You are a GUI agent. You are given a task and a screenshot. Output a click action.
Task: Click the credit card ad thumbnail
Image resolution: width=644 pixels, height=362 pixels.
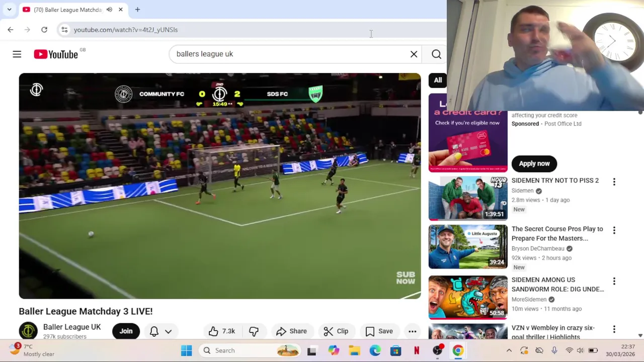468,134
